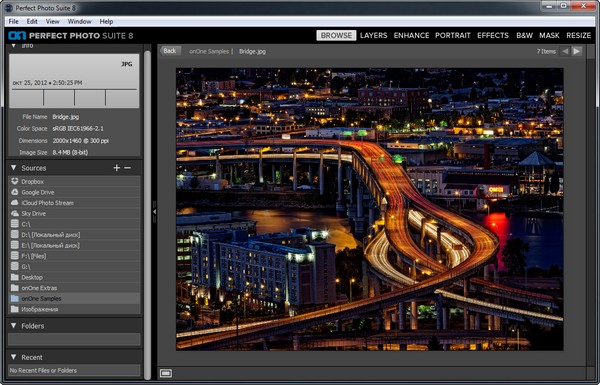Select iCloud Photo Stream source
Image resolution: width=600 pixels, height=385 pixels.
[x=75, y=203]
